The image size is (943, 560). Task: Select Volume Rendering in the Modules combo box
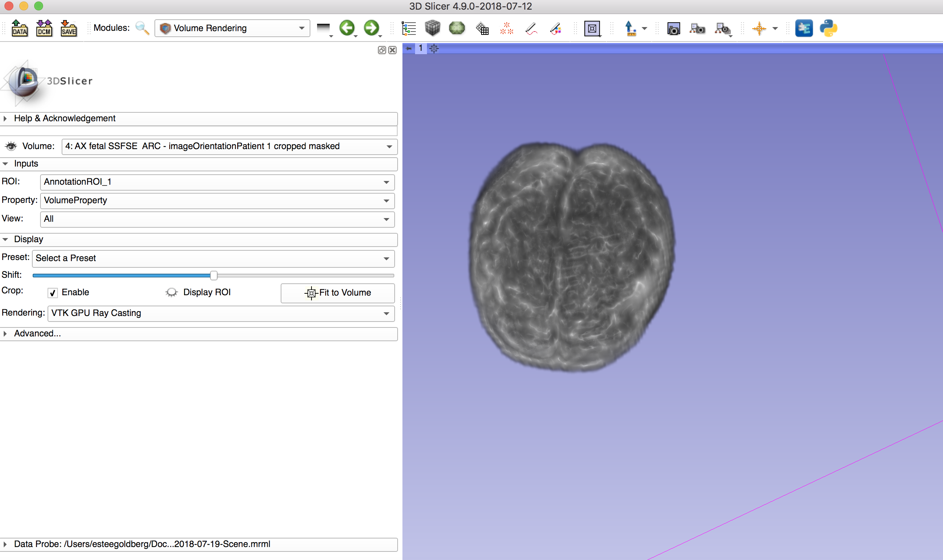(x=232, y=28)
